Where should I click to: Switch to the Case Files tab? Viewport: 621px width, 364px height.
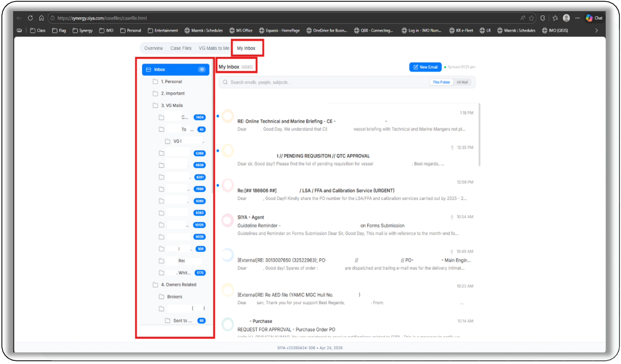coord(181,48)
